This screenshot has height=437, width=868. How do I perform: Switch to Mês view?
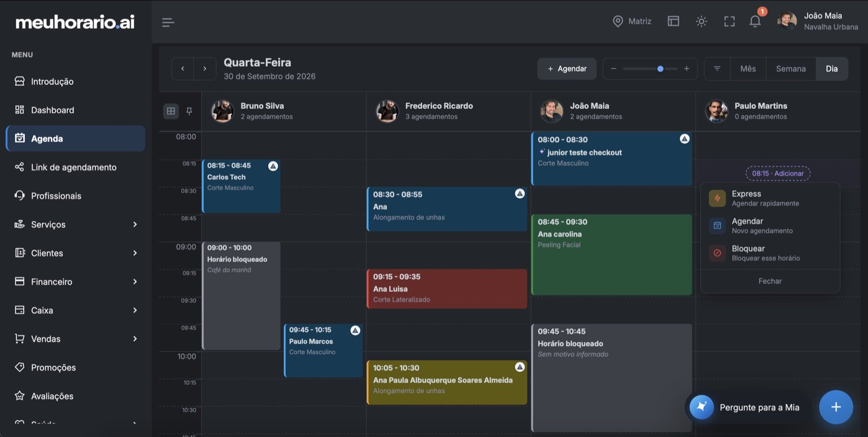coord(748,69)
